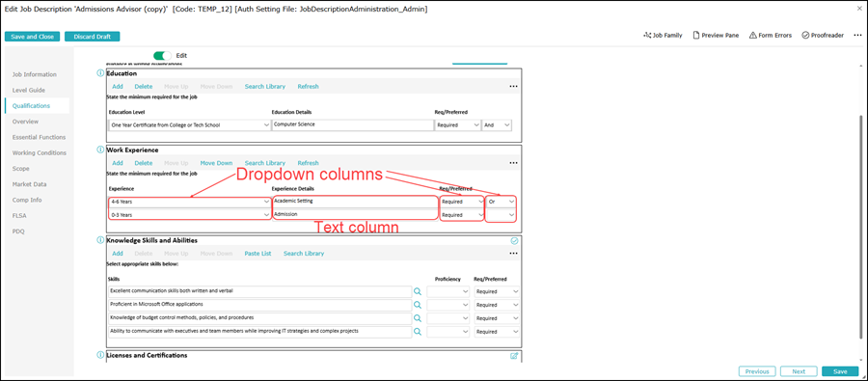The height and width of the screenshot is (381, 868).
Task: Go to Scope section
Action: click(21, 169)
